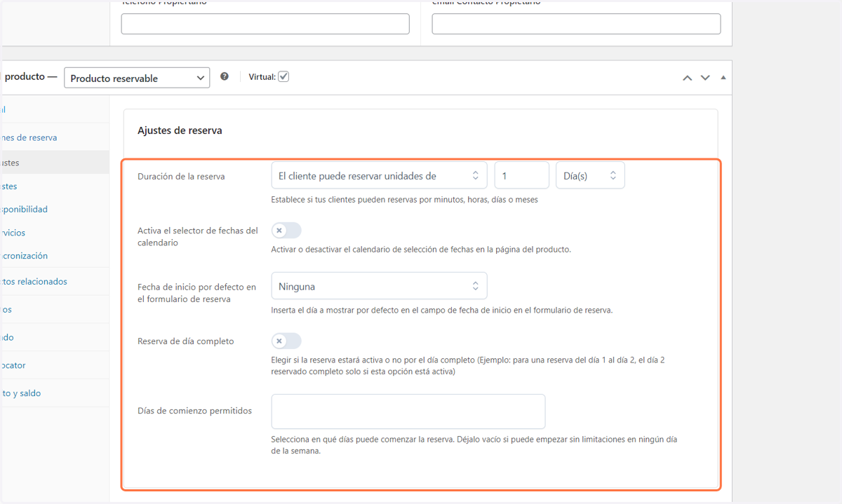Click the Reserva de día completo label
This screenshot has height=504, width=842.
coord(186,341)
